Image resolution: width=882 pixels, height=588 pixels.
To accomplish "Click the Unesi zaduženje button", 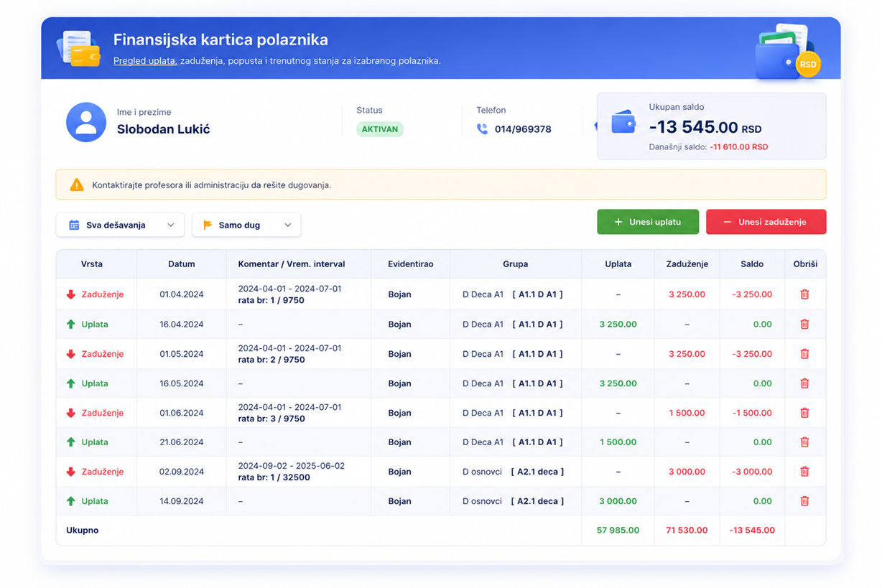I will point(766,222).
